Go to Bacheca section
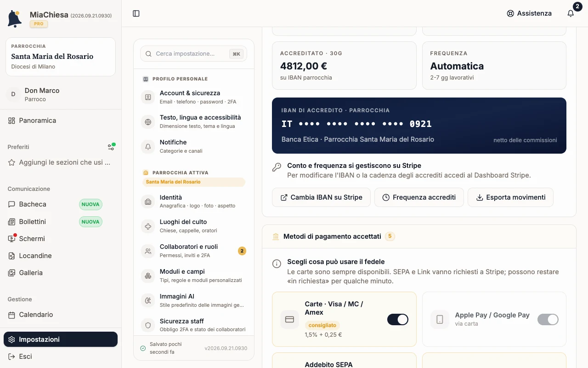The image size is (588, 368). (x=61, y=204)
